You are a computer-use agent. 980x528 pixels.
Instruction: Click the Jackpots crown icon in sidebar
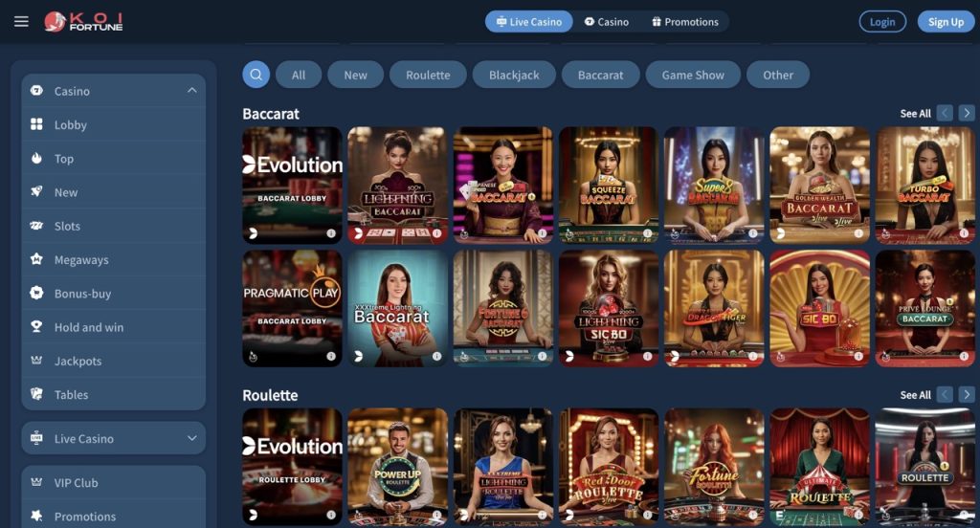37,361
